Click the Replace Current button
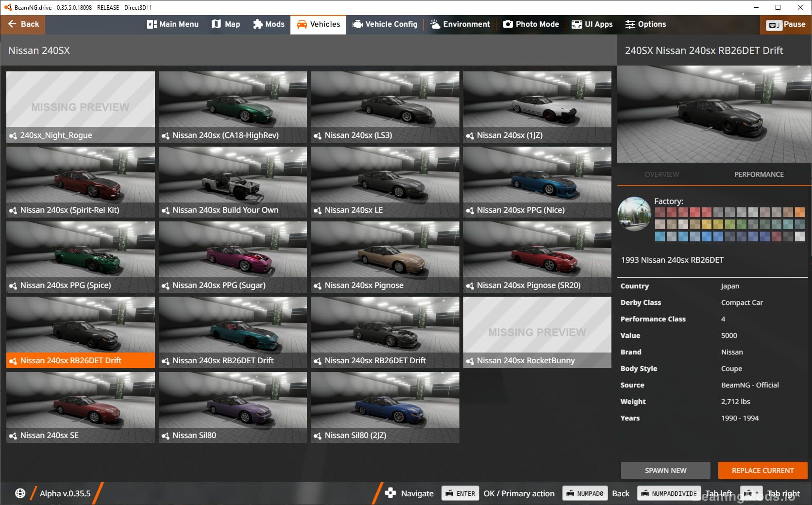The width and height of the screenshot is (812, 505). (x=762, y=471)
